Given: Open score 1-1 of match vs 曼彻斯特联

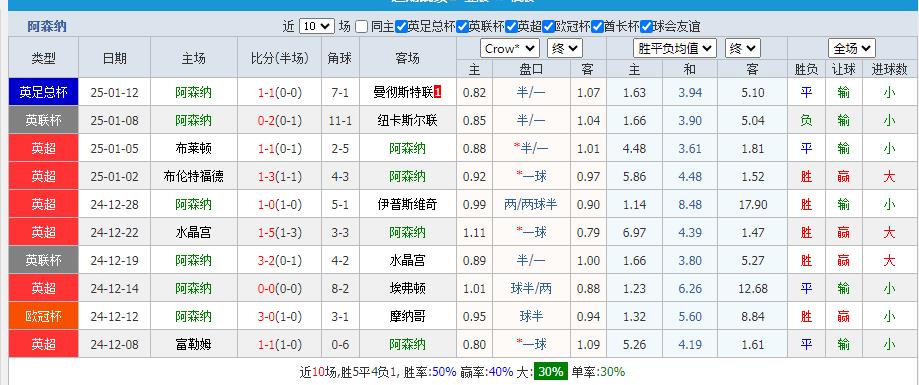Looking at the screenshot, I should (x=268, y=93).
